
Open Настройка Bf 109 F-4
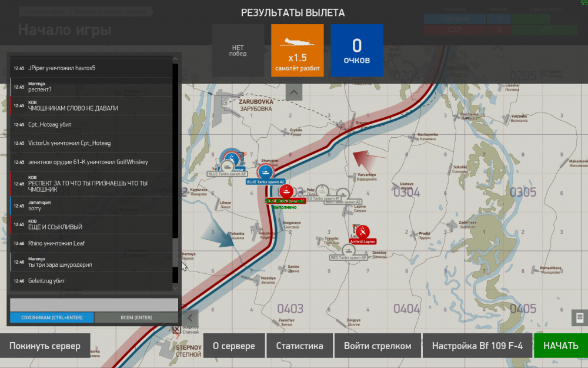[477, 346]
